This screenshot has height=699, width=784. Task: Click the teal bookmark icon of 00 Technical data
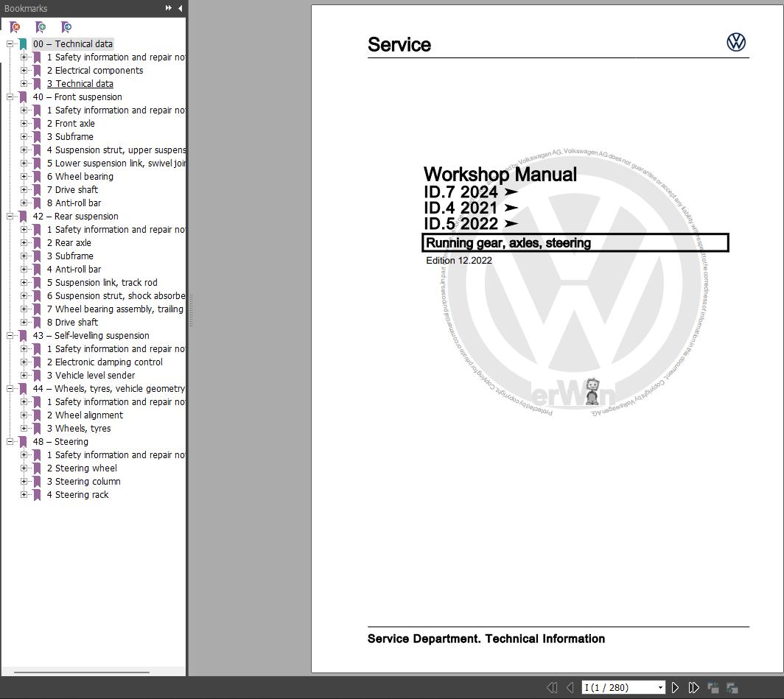[23, 44]
